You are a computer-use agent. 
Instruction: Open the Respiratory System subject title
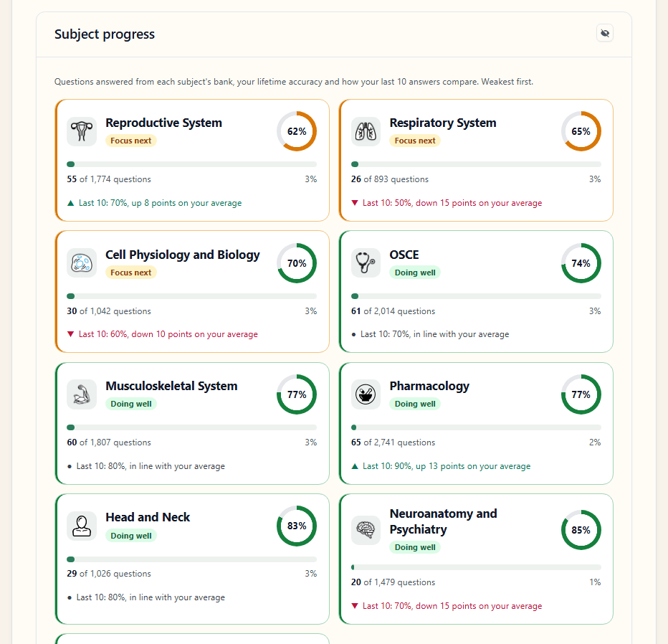(x=443, y=123)
